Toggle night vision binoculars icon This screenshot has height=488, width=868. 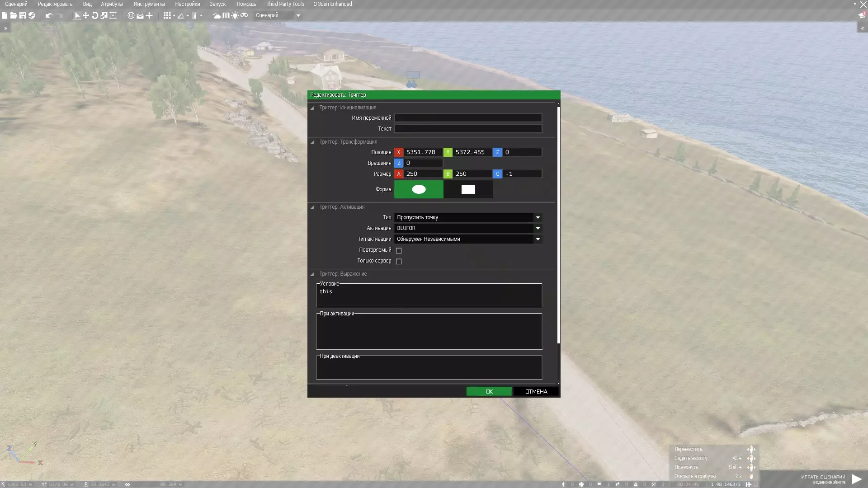(244, 15)
